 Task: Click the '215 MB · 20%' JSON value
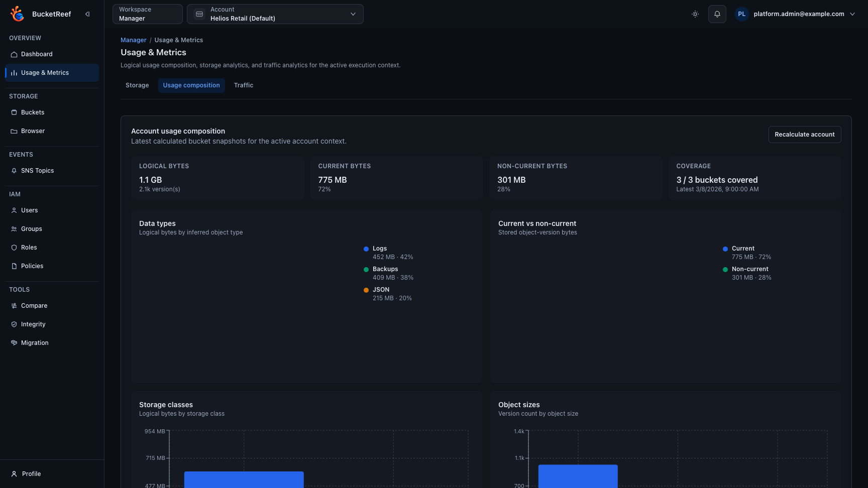click(392, 298)
